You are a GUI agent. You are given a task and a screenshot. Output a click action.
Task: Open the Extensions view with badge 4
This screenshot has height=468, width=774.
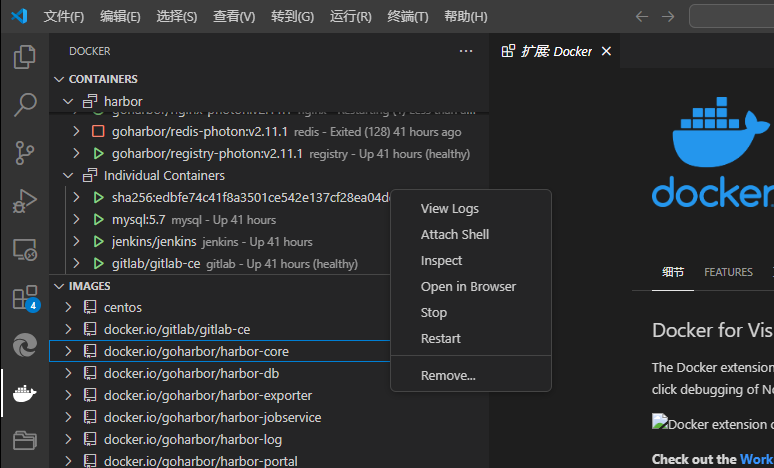coord(25,298)
